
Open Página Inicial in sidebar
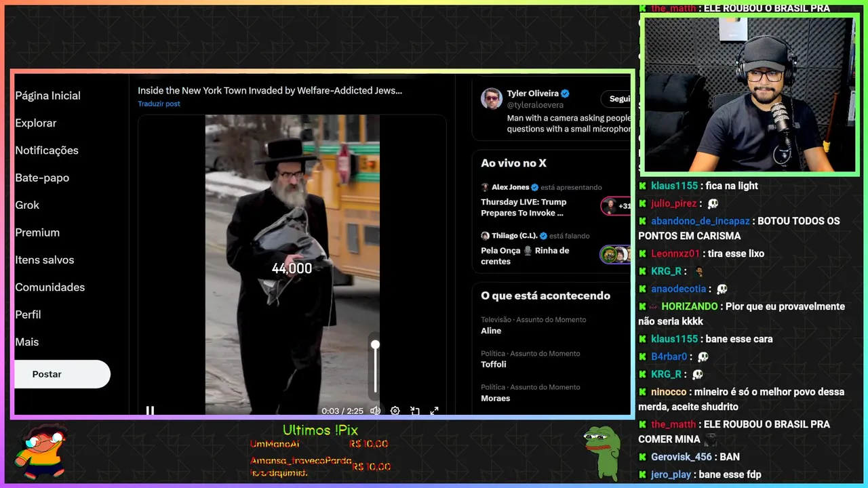(48, 96)
